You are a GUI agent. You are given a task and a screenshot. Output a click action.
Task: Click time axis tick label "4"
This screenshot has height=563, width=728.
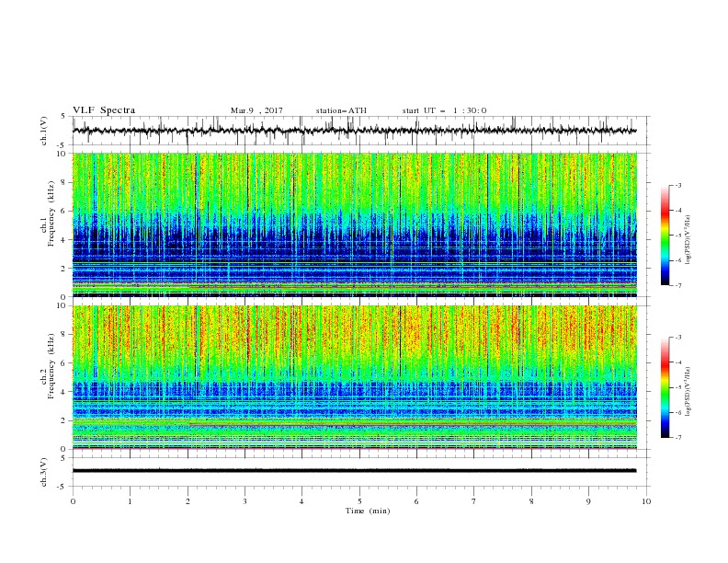[301, 501]
